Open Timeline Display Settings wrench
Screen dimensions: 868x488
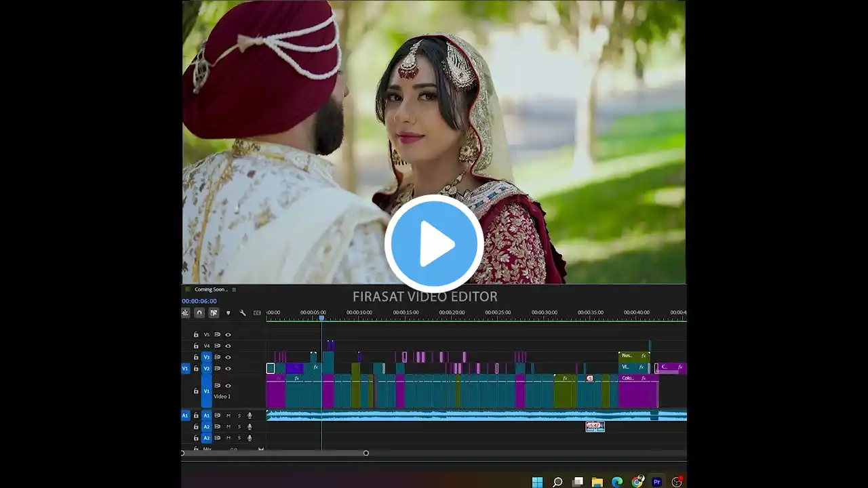point(243,313)
